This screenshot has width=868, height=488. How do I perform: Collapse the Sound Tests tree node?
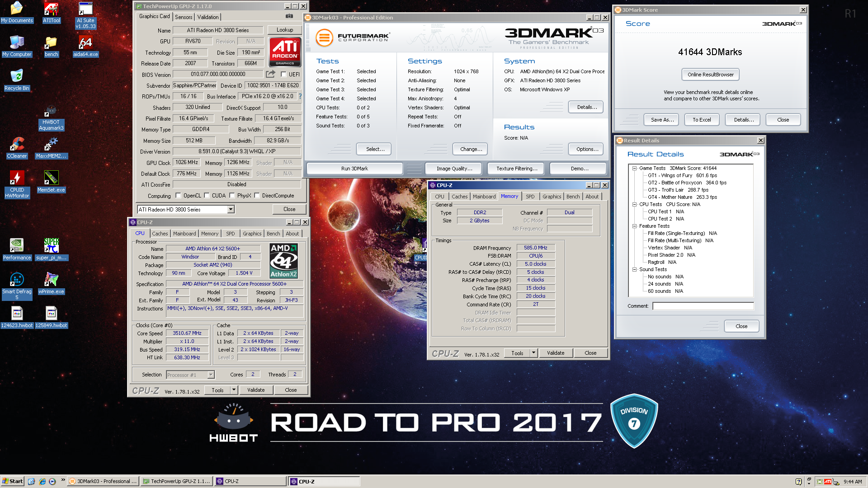634,269
